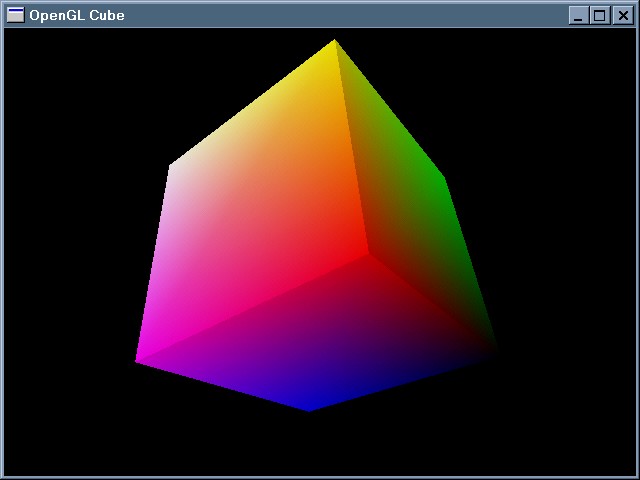
Task: Click the dark bottom-right corner of the cube
Action: click(494, 349)
